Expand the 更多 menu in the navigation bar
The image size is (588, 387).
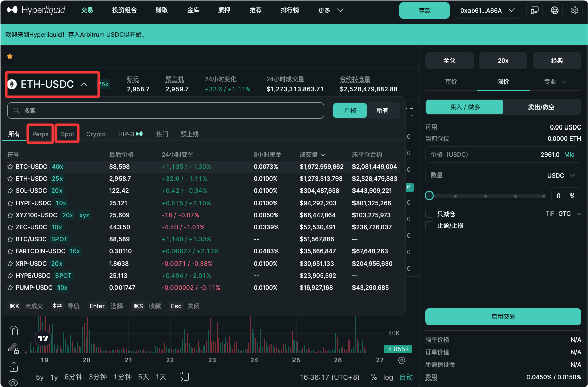pos(330,10)
